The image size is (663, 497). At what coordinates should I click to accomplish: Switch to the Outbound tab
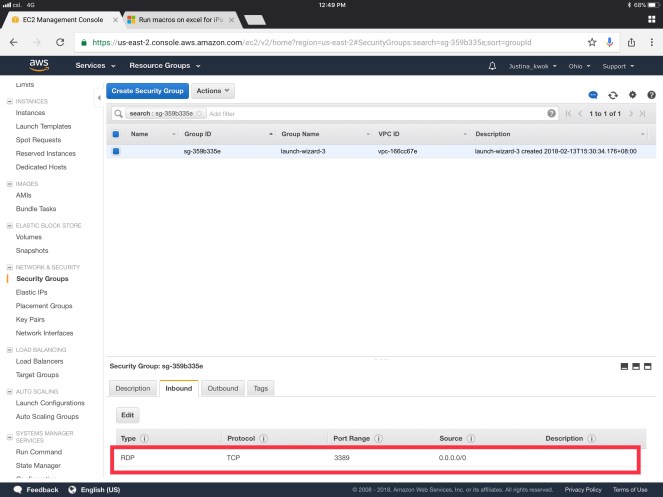[222, 388]
